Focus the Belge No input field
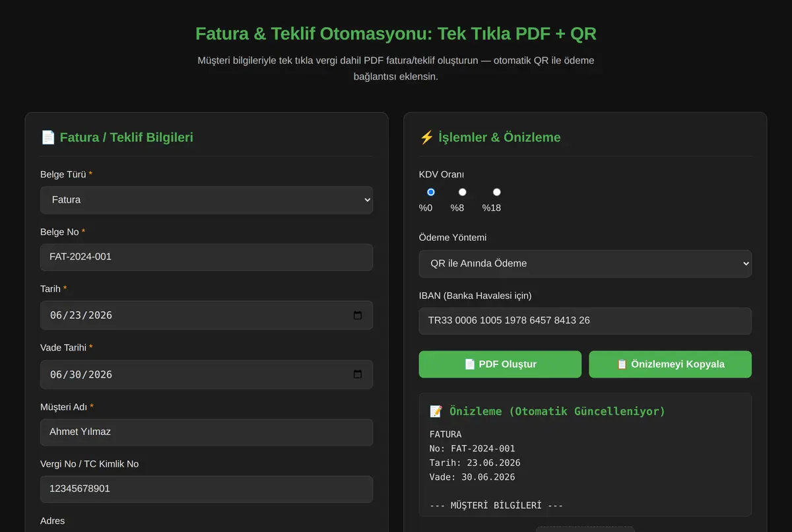The image size is (792, 532). [207, 257]
